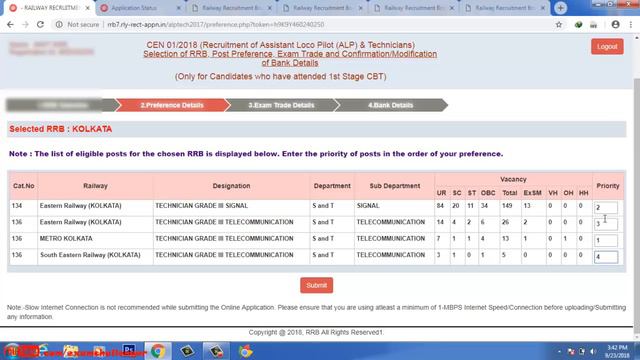Focus priority box for METRO KOLKATA row

(606, 240)
